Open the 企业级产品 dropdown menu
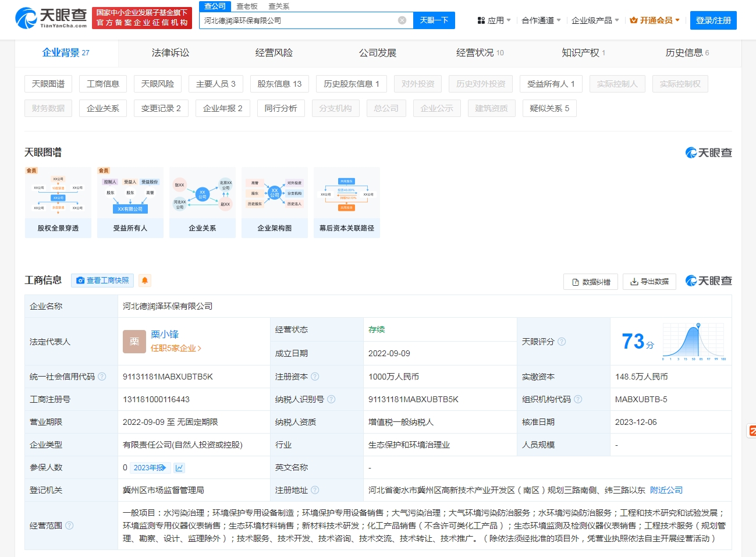756x557 pixels. pyautogui.click(x=595, y=20)
